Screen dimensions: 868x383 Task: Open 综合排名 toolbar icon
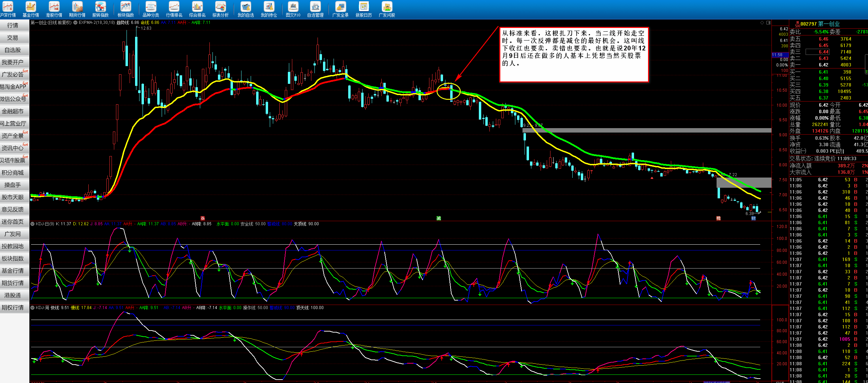[x=197, y=9]
